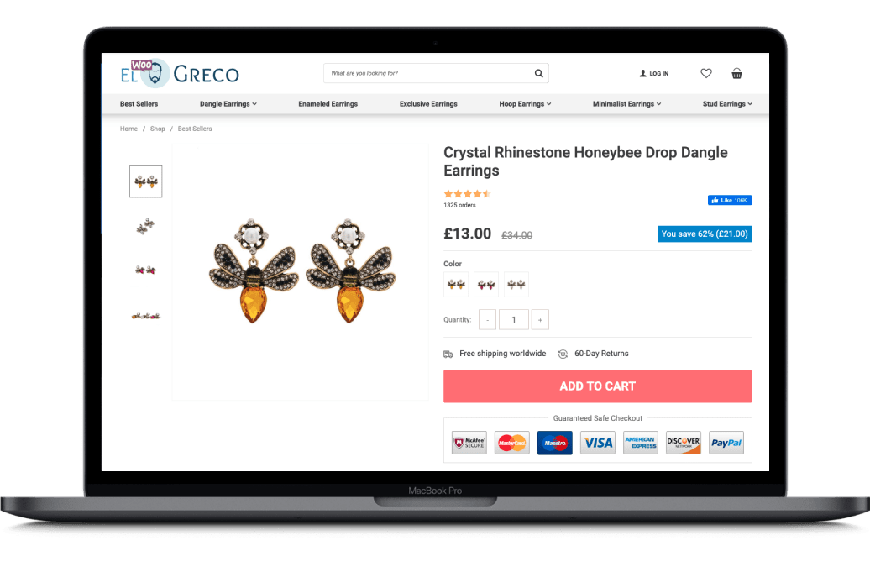This screenshot has height=588, width=870.
Task: Expand the Hoop Earrings dropdown
Action: coord(525,104)
